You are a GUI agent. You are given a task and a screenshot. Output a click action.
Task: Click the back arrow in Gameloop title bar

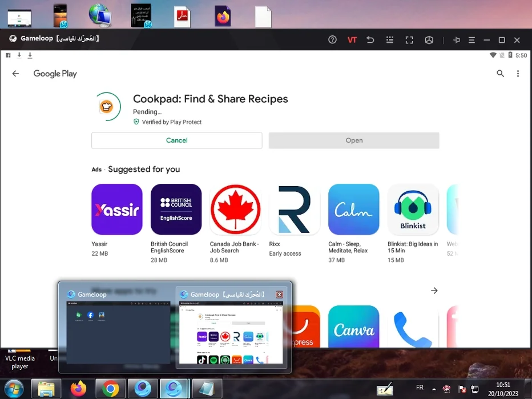click(x=370, y=40)
